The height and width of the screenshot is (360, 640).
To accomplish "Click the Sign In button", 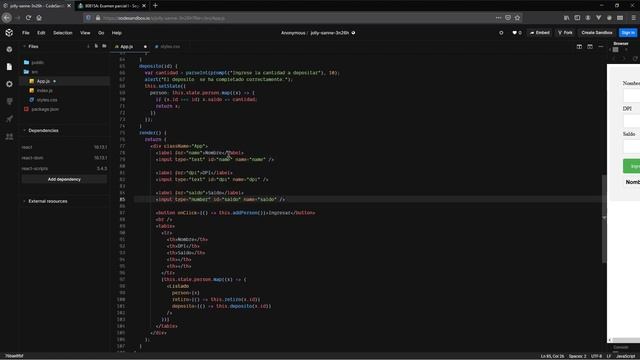I will coord(628,33).
